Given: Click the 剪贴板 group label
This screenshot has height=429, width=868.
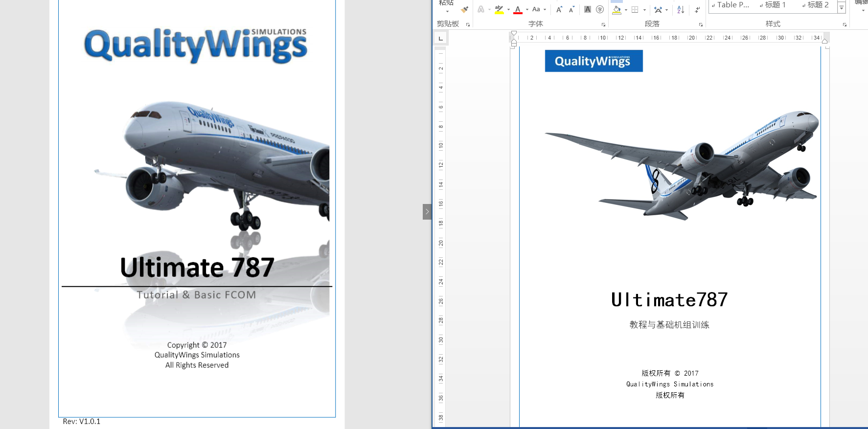Looking at the screenshot, I should pyautogui.click(x=448, y=24).
